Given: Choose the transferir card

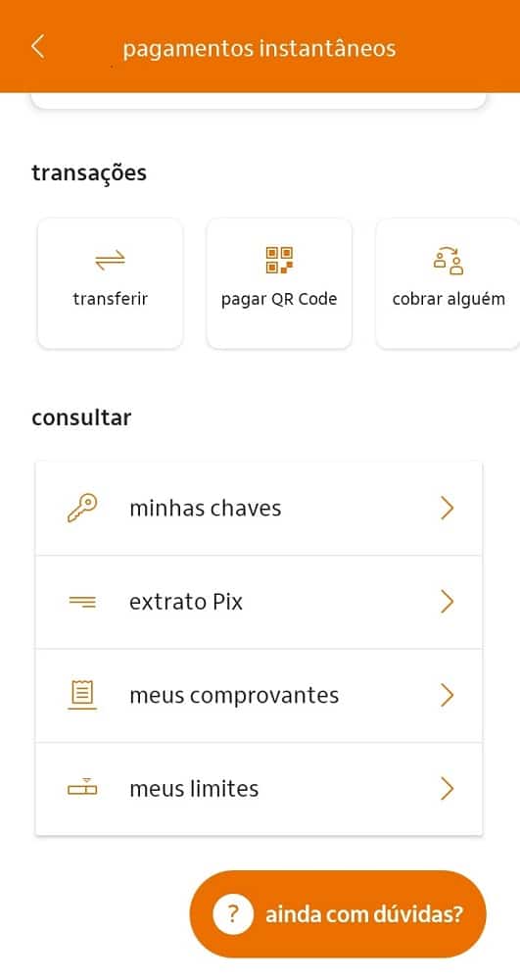Looking at the screenshot, I should (111, 283).
